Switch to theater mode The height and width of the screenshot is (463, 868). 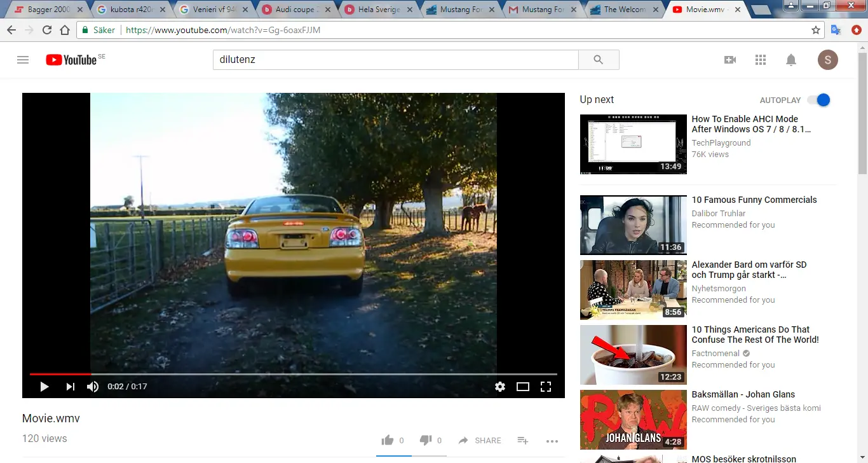click(523, 387)
